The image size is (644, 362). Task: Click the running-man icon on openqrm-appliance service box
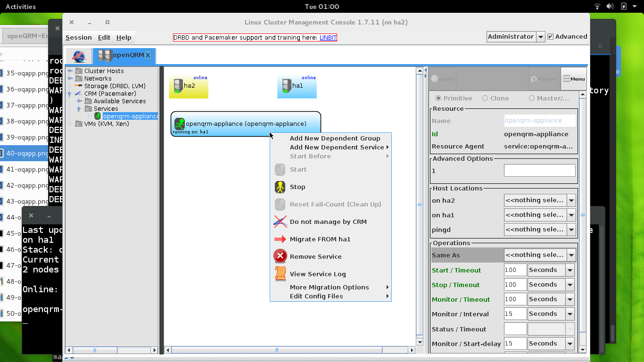(180, 123)
